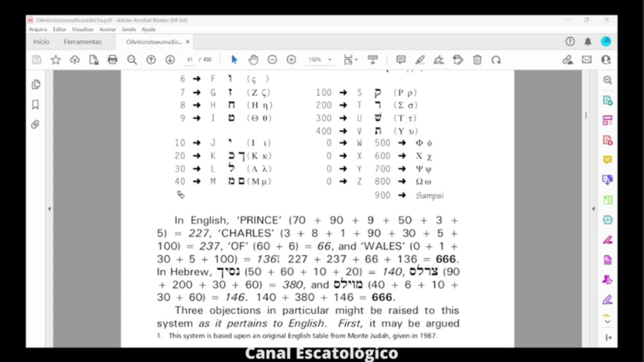Choose the hand pan tool
644x362 pixels.
253,60
